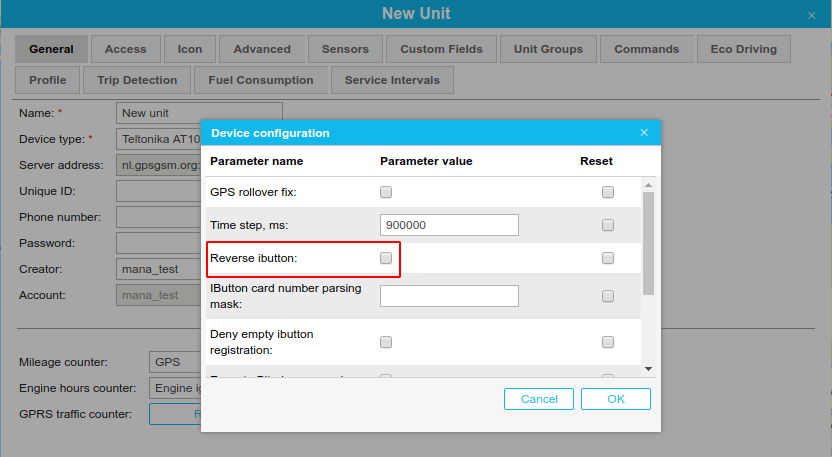Open the Device type combo box
This screenshot has width=832, height=457.
coord(160,139)
